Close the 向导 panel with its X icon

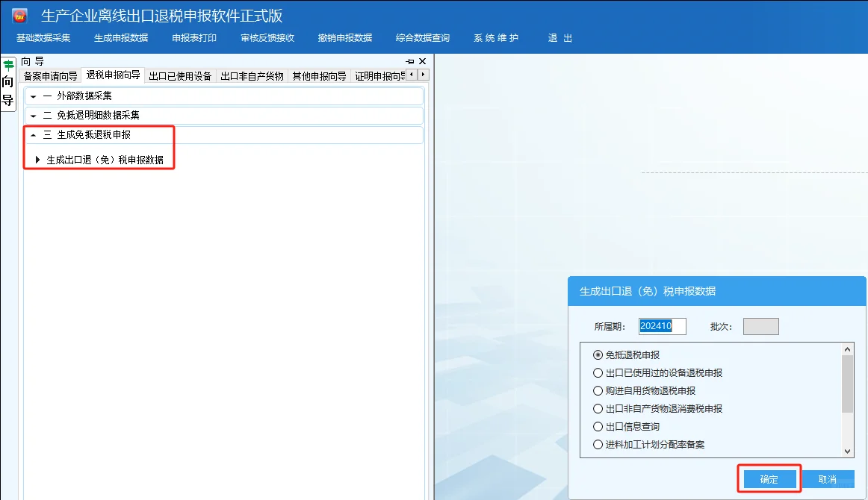(421, 60)
